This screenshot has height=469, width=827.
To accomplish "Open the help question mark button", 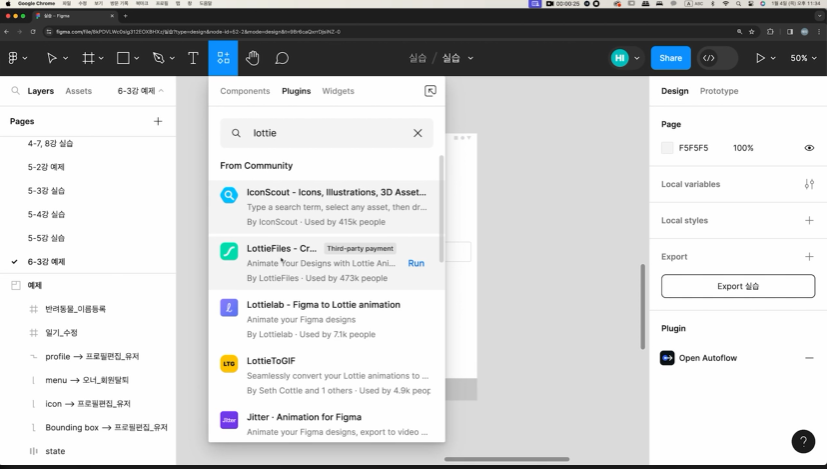I will pyautogui.click(x=803, y=441).
